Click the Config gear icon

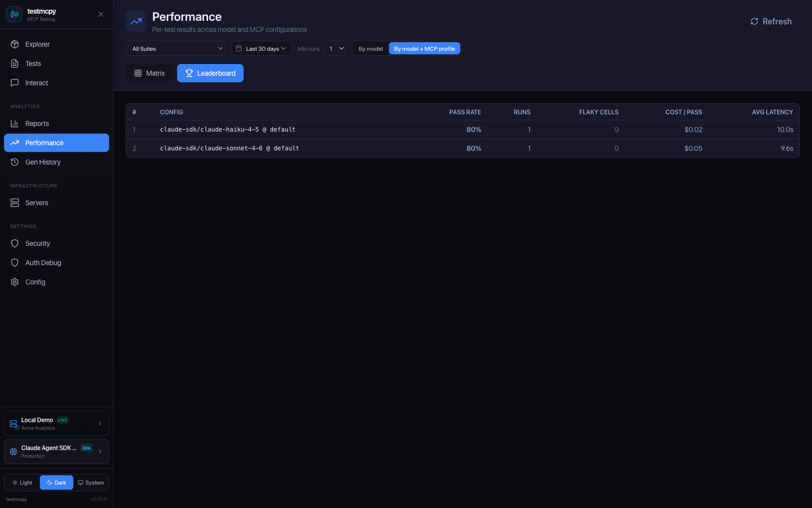click(x=15, y=282)
